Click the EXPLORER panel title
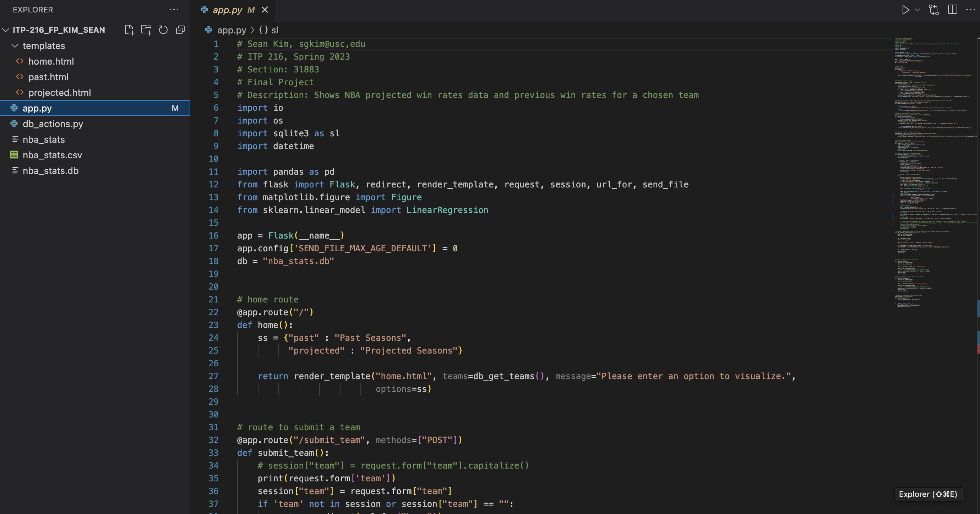The height and width of the screenshot is (514, 980). [x=33, y=10]
